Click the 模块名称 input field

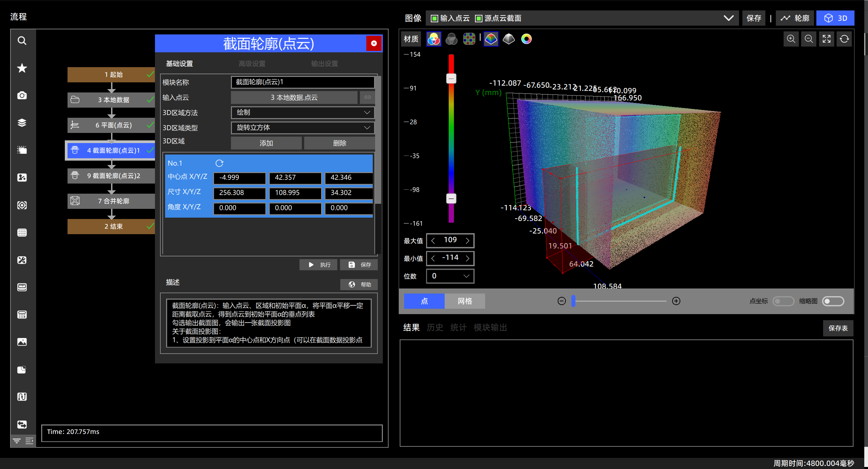(303, 82)
